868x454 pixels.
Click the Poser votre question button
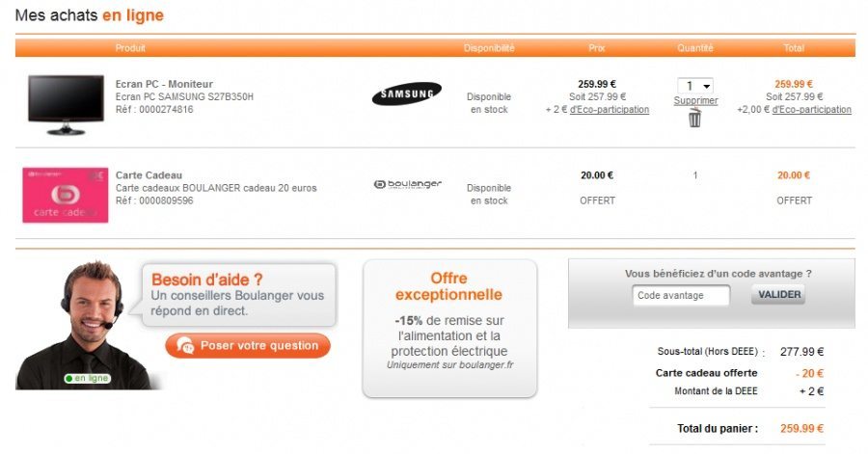tap(248, 346)
